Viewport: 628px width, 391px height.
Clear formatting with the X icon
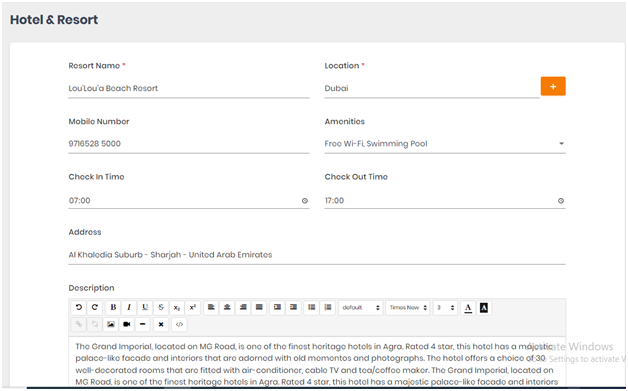(161, 324)
